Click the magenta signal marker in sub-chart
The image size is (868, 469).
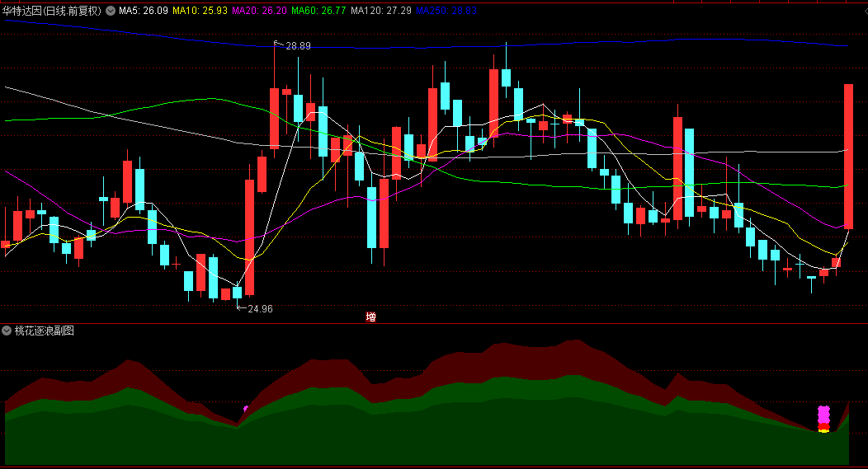[x=823, y=415]
